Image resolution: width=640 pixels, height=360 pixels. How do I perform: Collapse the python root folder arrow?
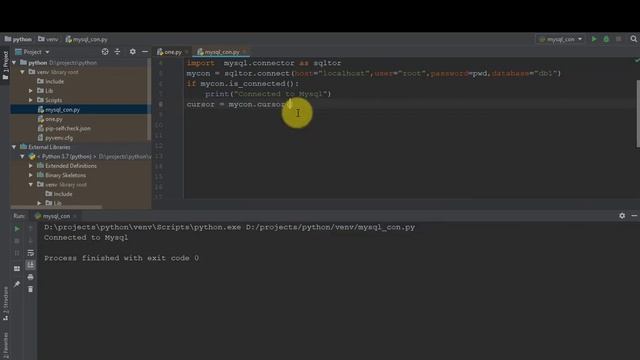14,62
